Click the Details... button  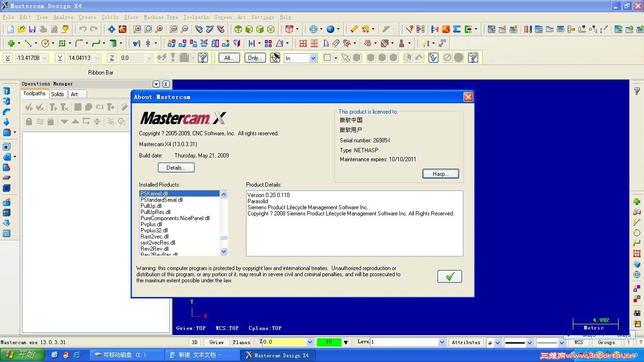tap(176, 168)
